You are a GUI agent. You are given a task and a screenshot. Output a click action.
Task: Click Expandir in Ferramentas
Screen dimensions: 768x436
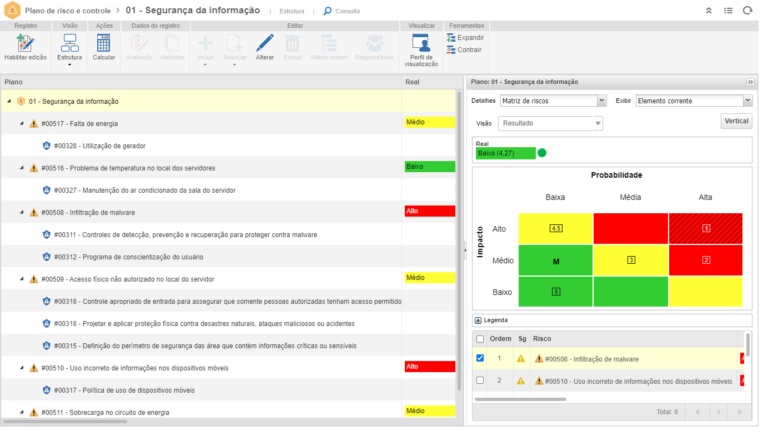(x=464, y=37)
